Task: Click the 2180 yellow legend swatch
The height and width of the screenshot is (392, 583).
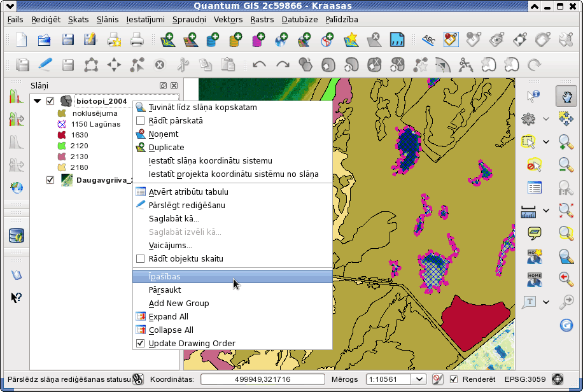Action: pos(62,167)
